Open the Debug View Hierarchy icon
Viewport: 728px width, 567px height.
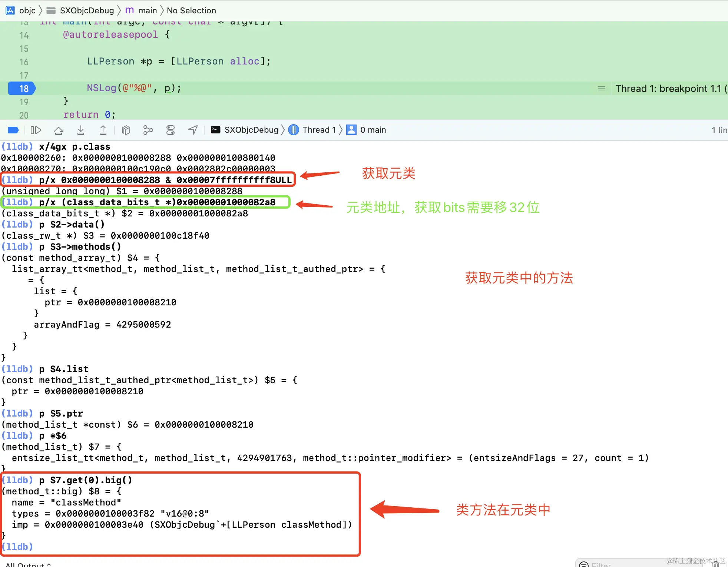coord(126,130)
